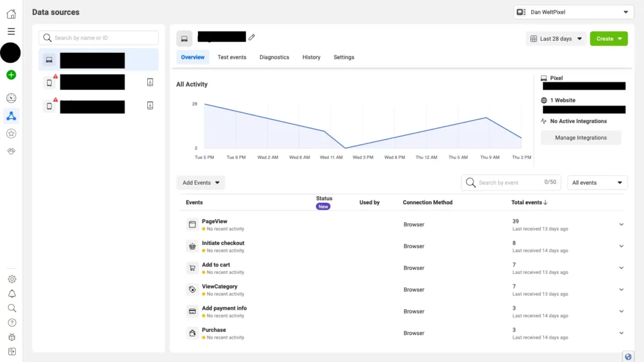This screenshot has width=644, height=362.
Task: Open the Add Events dropdown
Action: click(200, 182)
